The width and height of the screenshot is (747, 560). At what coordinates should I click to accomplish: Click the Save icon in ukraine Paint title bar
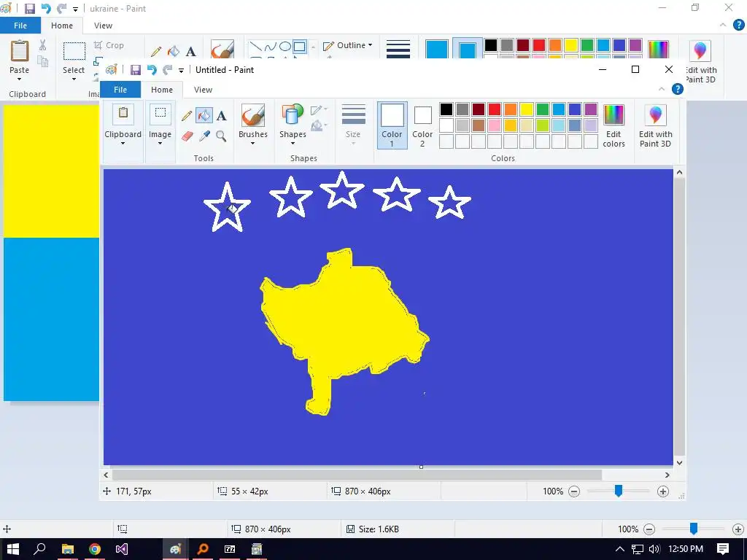pos(29,9)
